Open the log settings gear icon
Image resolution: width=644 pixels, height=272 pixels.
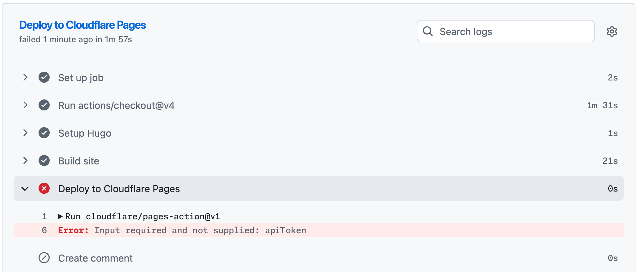(x=612, y=31)
